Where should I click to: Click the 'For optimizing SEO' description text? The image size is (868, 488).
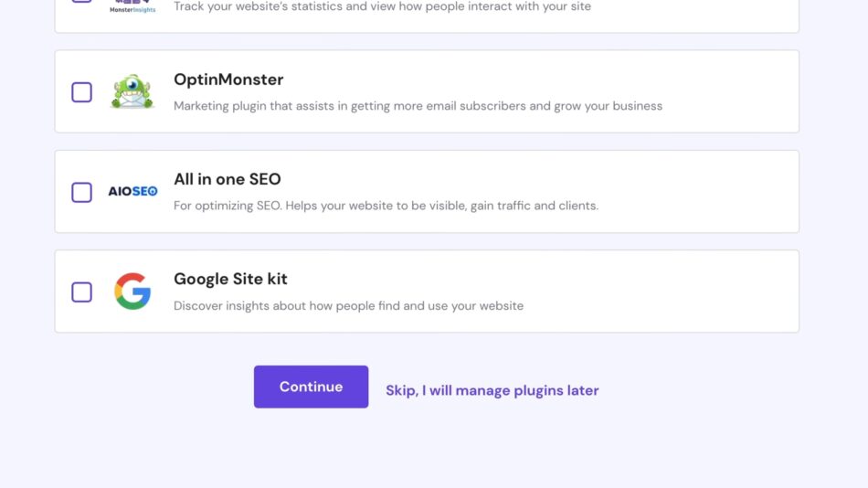[x=386, y=206]
